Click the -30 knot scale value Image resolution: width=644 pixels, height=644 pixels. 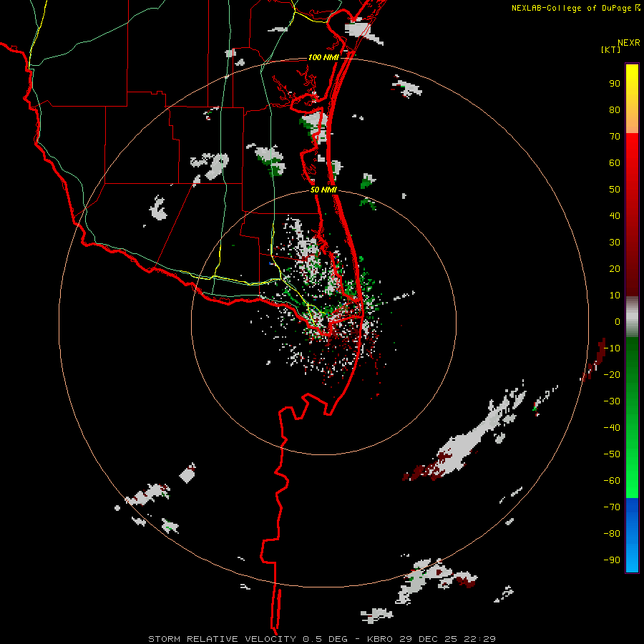(612, 401)
